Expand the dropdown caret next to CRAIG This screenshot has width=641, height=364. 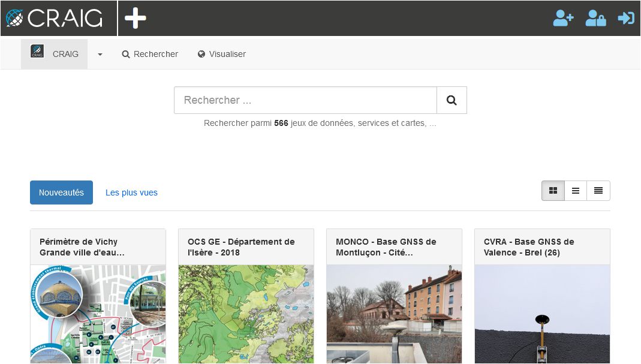point(100,55)
